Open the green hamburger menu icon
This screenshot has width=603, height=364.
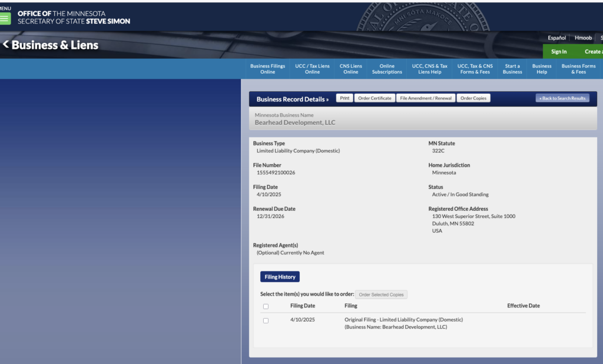pos(5,18)
